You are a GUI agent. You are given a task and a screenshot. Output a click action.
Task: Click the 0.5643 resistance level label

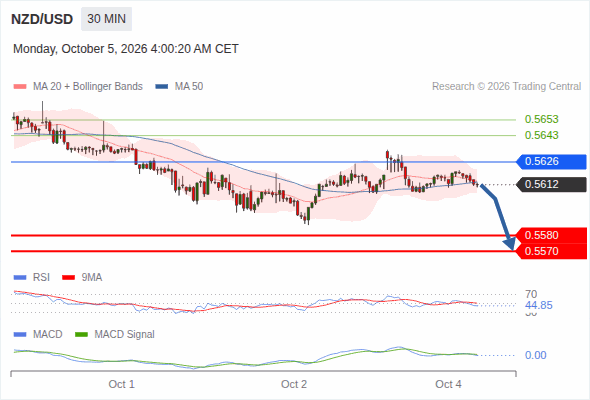point(541,135)
